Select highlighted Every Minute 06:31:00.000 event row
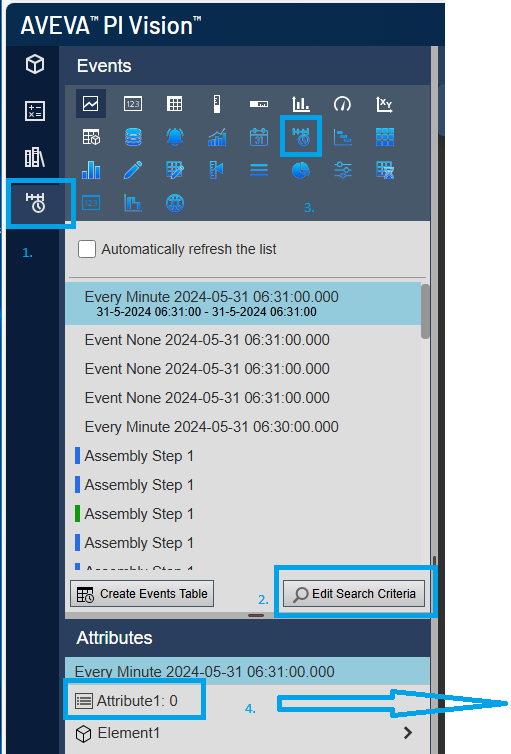The width and height of the screenshot is (511, 754). 243,303
